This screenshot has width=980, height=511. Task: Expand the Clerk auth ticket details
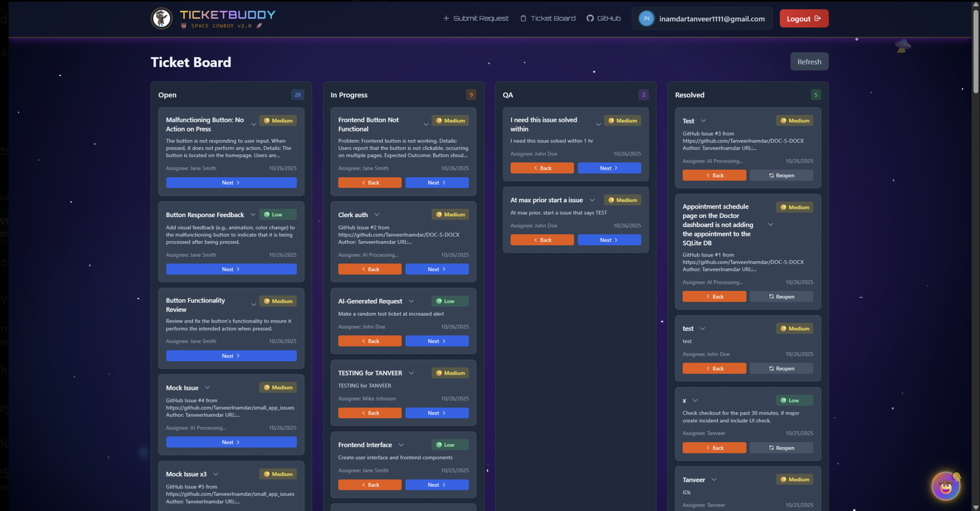pos(376,215)
